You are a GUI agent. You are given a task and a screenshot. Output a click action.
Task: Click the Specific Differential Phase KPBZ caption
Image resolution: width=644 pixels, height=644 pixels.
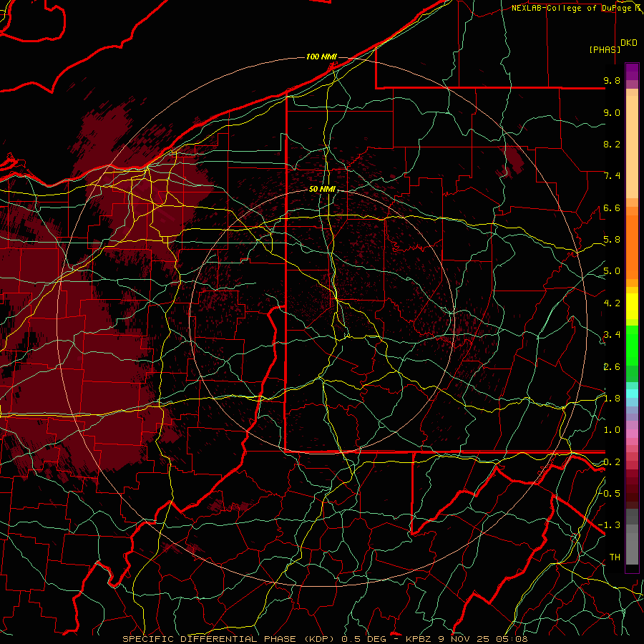326,639
